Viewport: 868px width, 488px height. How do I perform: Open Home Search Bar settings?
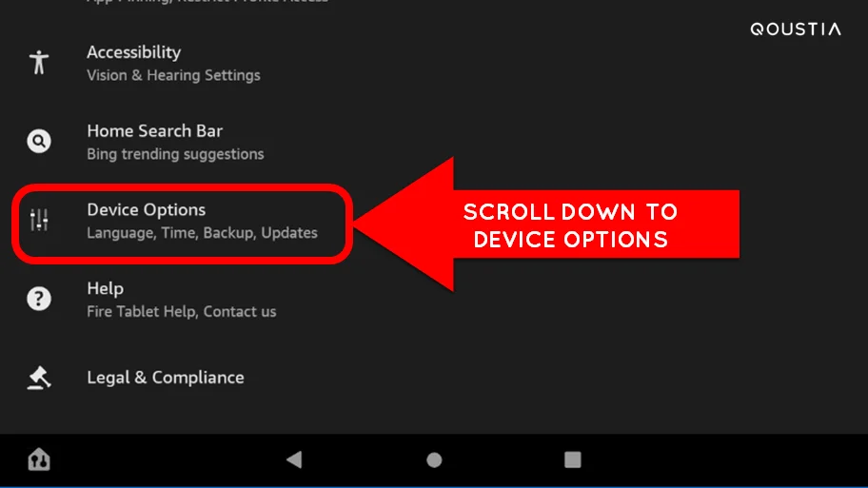coord(434,142)
